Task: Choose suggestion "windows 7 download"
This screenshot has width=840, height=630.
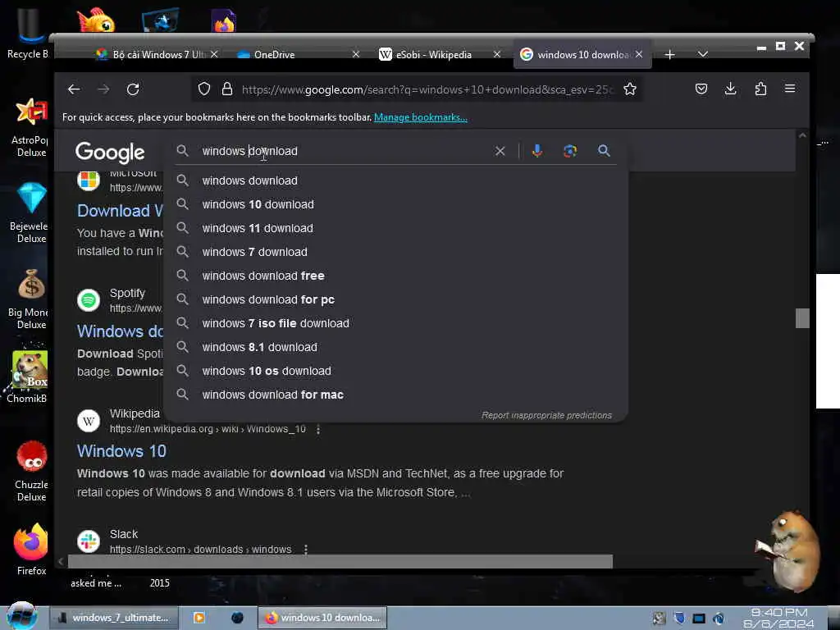Action: click(396, 252)
